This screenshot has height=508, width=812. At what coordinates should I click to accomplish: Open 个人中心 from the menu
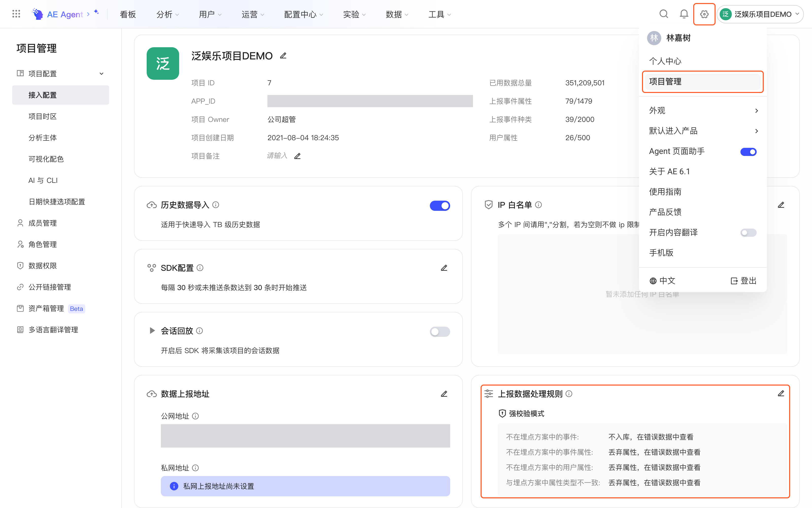[x=665, y=61]
